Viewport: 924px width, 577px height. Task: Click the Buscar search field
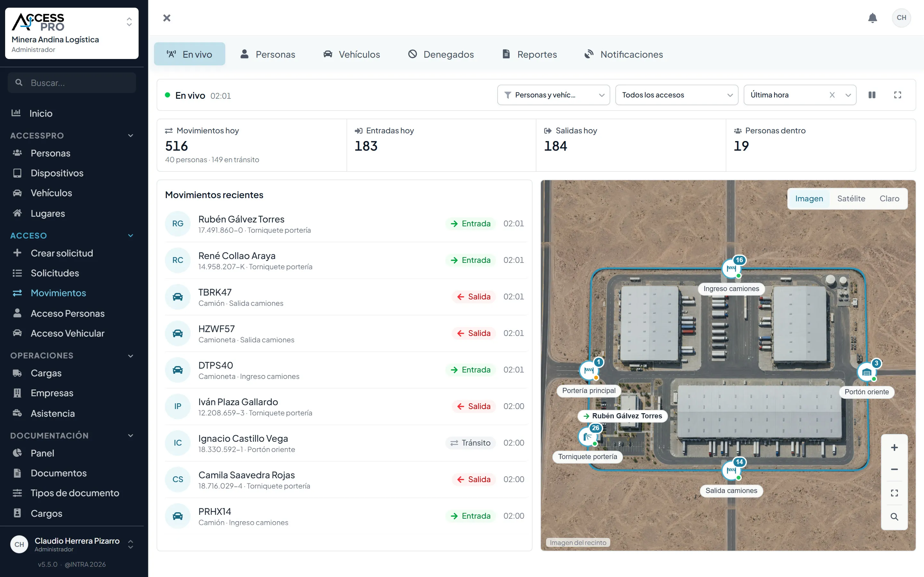click(72, 83)
